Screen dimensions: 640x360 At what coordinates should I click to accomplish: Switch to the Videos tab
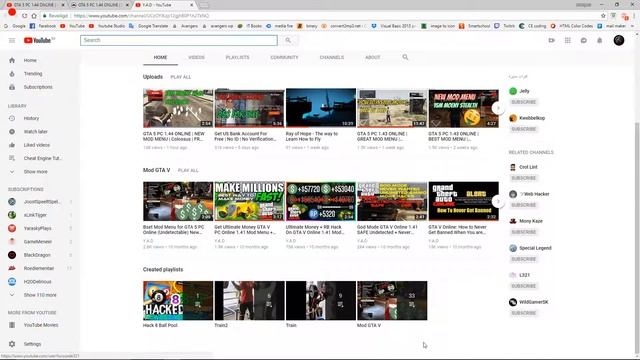point(196,58)
